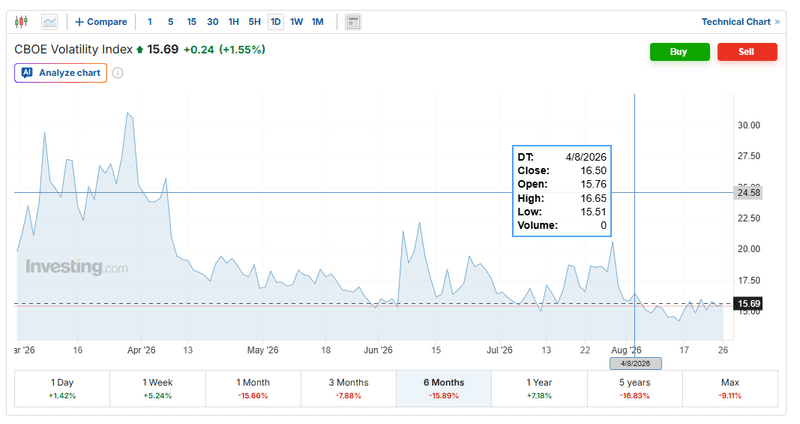Switch to area line chart type
This screenshot has width=800, height=424.
tap(49, 22)
